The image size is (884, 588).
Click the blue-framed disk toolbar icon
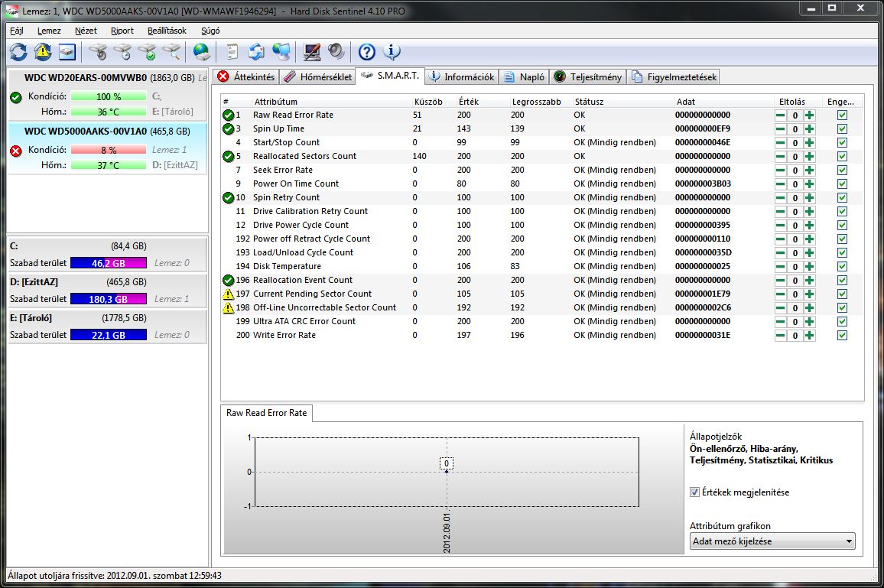(67, 52)
